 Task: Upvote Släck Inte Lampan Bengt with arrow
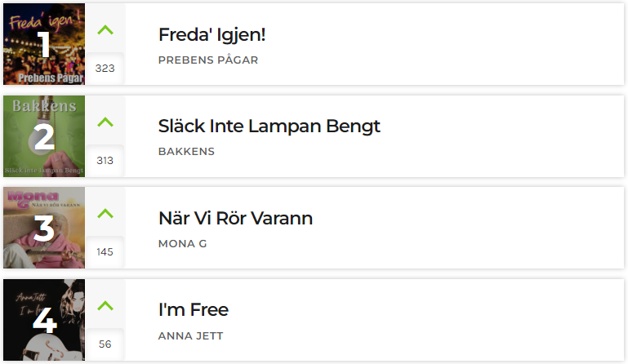point(105,122)
